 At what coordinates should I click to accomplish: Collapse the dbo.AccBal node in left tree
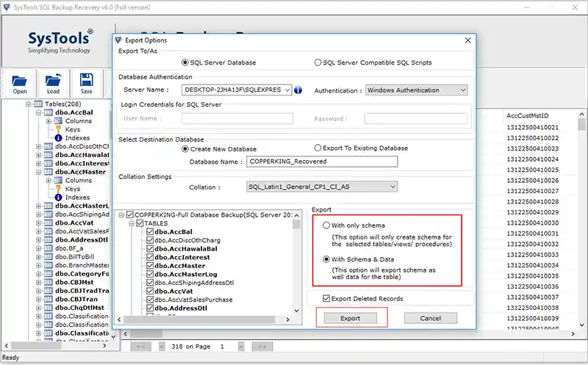click(39, 112)
